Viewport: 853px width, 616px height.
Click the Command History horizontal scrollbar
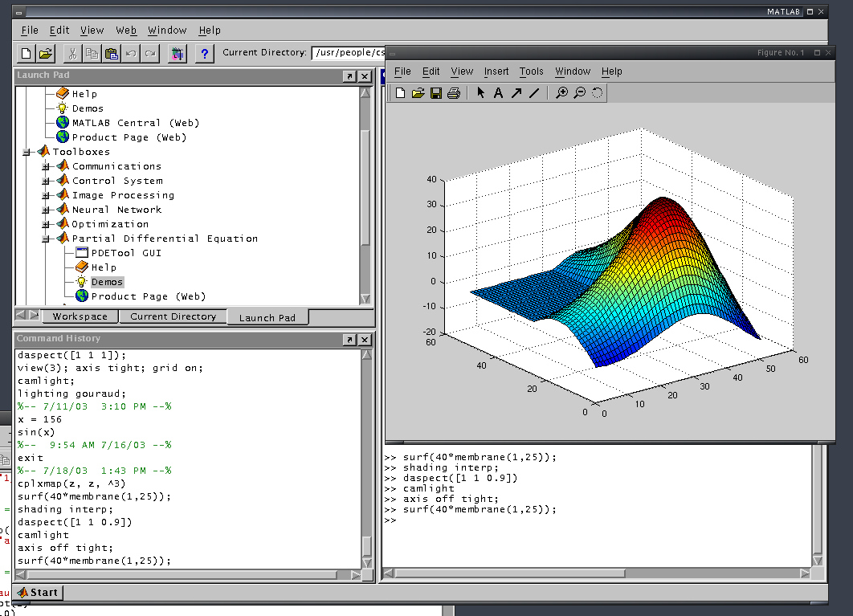coord(187,575)
